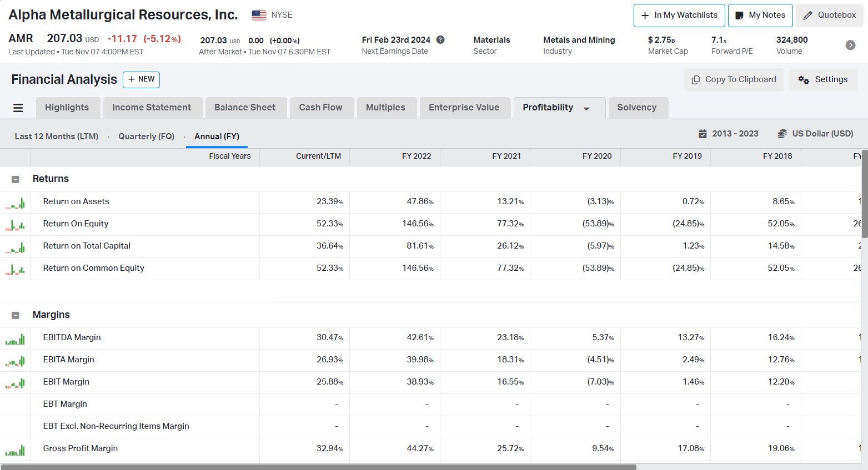Click the EBIT Margin sparkline chart icon

coord(15,383)
